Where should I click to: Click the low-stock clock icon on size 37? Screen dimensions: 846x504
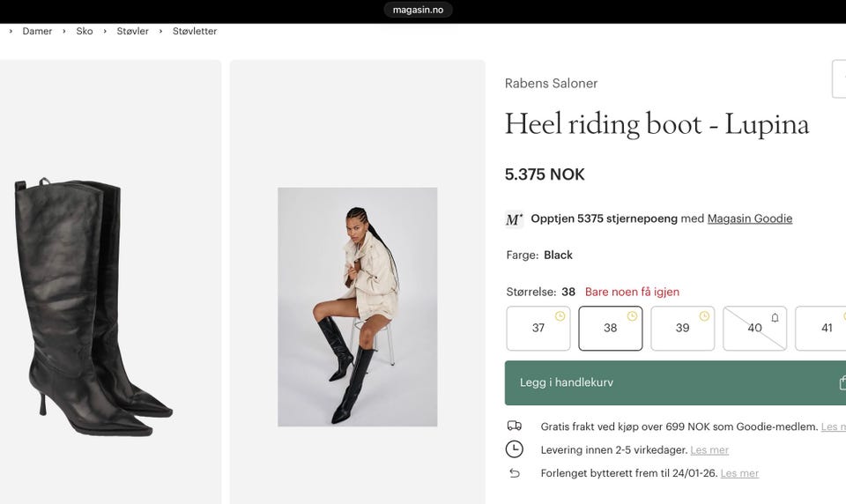[x=560, y=316]
